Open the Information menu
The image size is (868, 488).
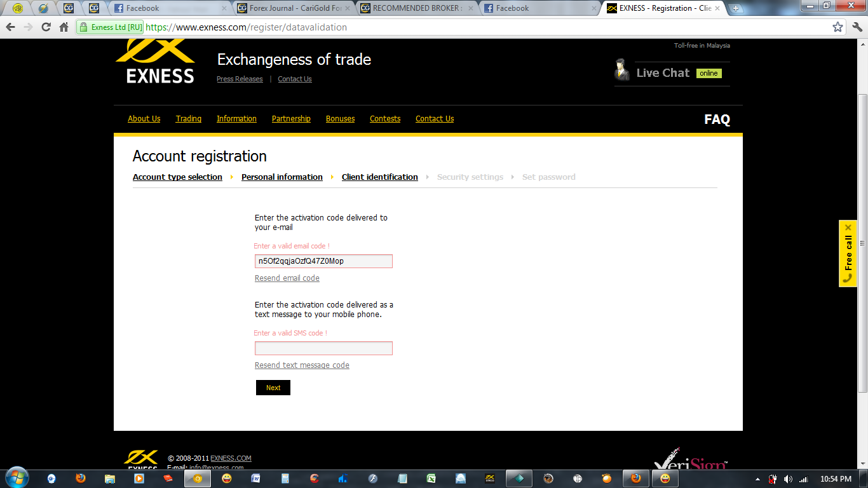[x=236, y=119]
